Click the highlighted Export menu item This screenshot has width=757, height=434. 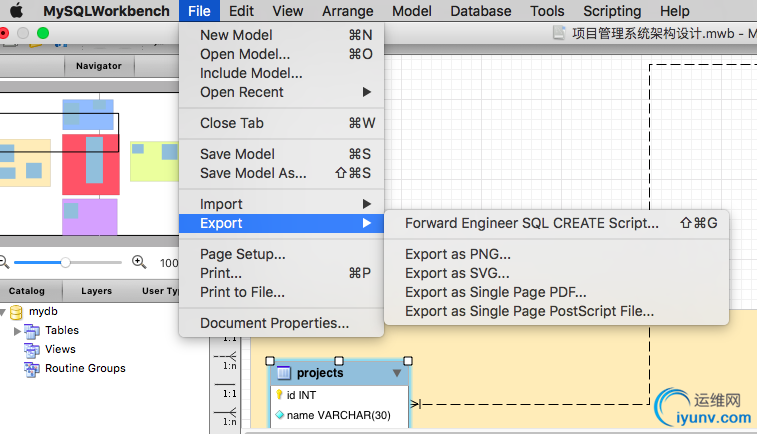[x=281, y=223]
